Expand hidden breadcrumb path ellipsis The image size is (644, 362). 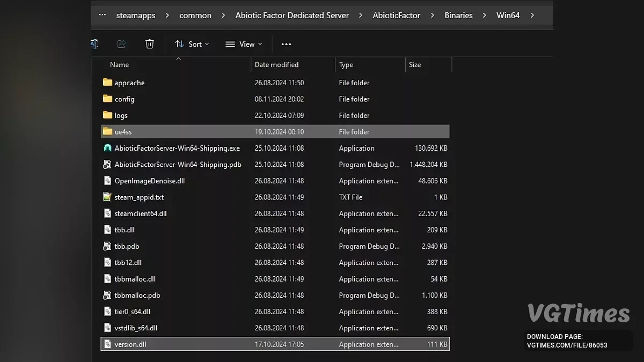tap(102, 16)
